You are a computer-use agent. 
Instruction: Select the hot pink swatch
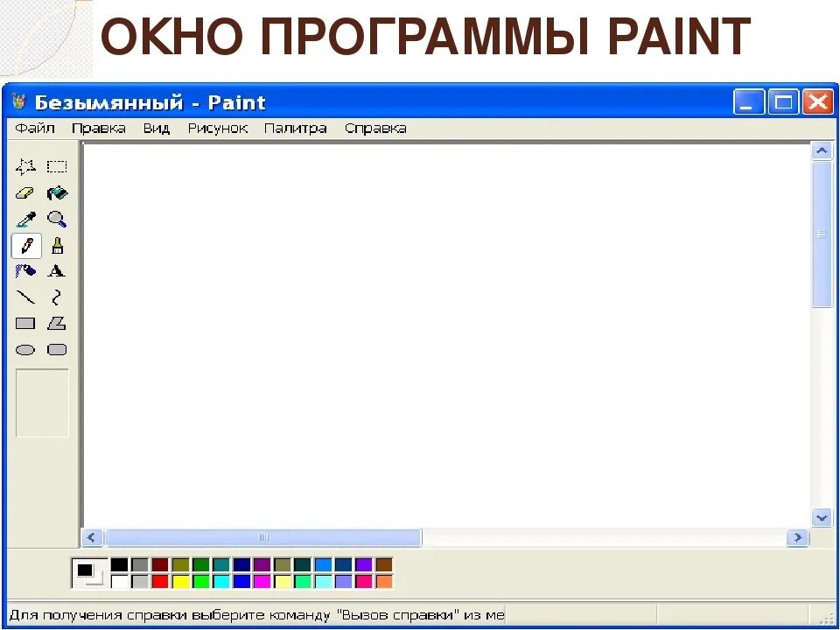(364, 581)
